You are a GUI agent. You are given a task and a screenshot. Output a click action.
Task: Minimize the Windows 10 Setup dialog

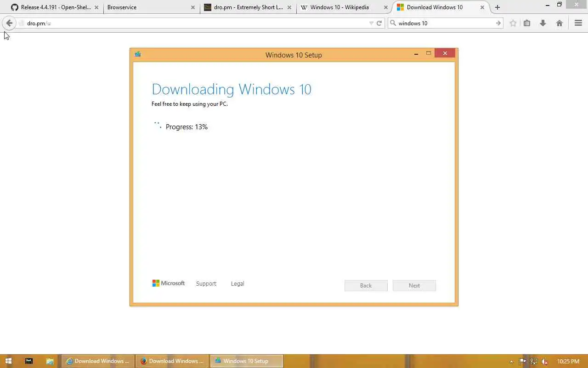click(x=416, y=54)
